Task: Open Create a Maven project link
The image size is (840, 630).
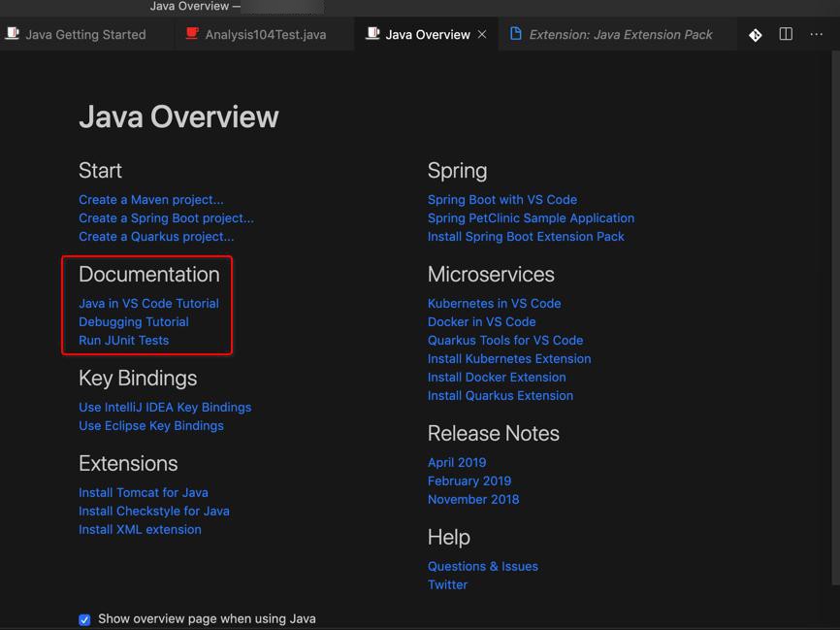Action: click(150, 200)
